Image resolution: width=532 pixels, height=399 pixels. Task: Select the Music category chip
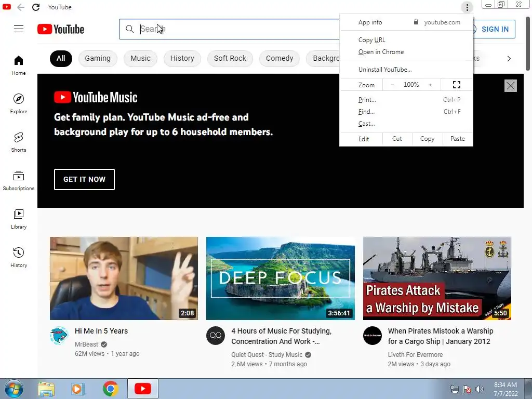pos(140,58)
